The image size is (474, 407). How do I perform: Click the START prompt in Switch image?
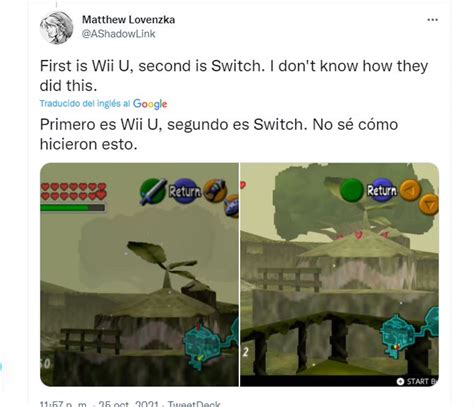417,381
